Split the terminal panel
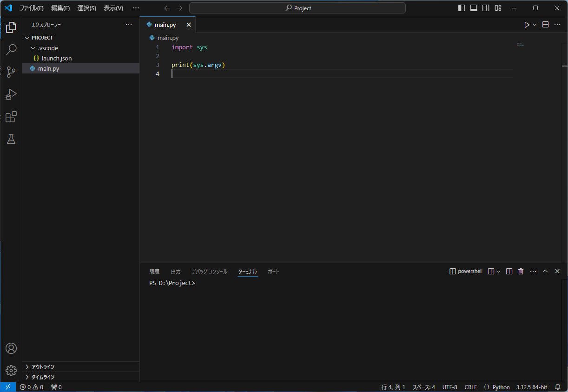 coord(509,271)
